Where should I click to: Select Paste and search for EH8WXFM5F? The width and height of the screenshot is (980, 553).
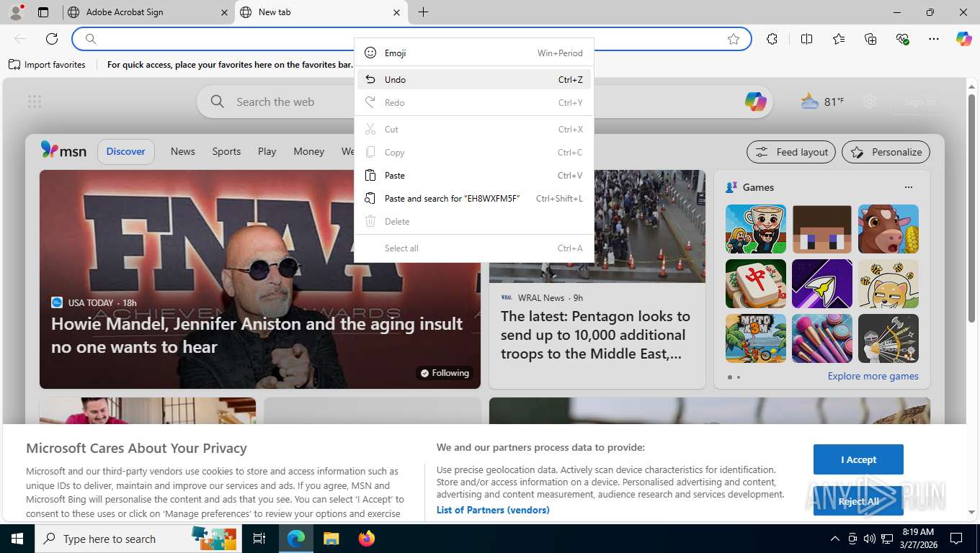[x=474, y=198]
